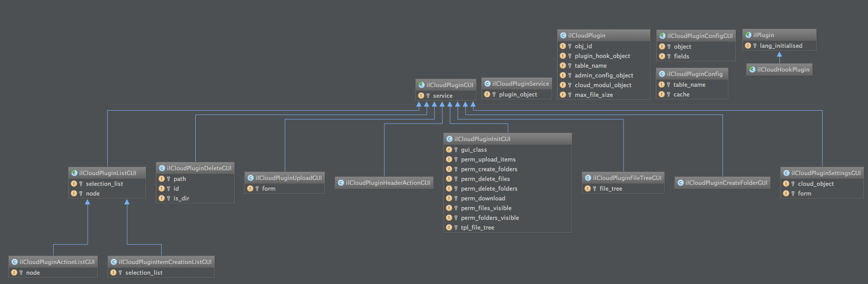Click the inheritance arrow pointing to ilPlugin
868x284 pixels.
[x=779, y=55]
